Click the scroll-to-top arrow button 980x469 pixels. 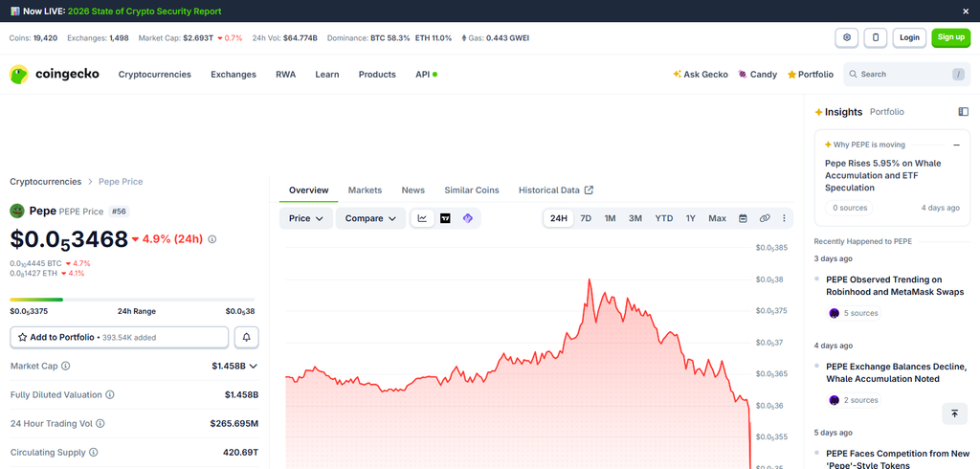[x=954, y=413]
